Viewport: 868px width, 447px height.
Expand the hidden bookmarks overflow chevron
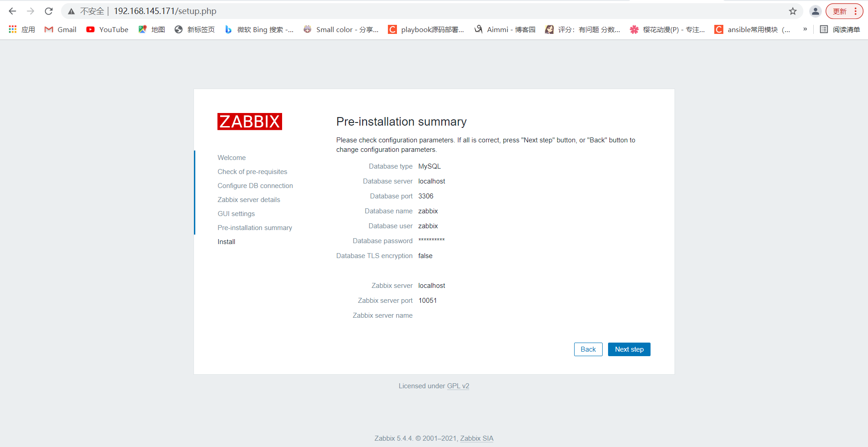click(x=805, y=29)
